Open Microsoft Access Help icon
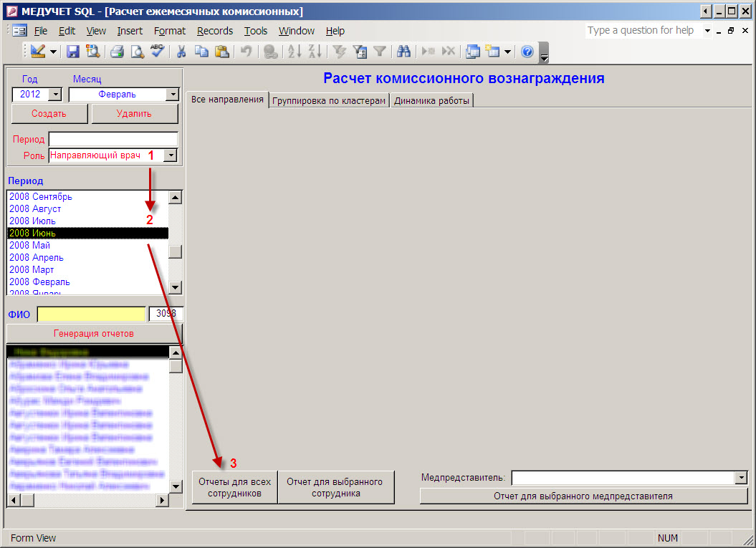Viewport: 756px width, 548px height. [x=527, y=52]
